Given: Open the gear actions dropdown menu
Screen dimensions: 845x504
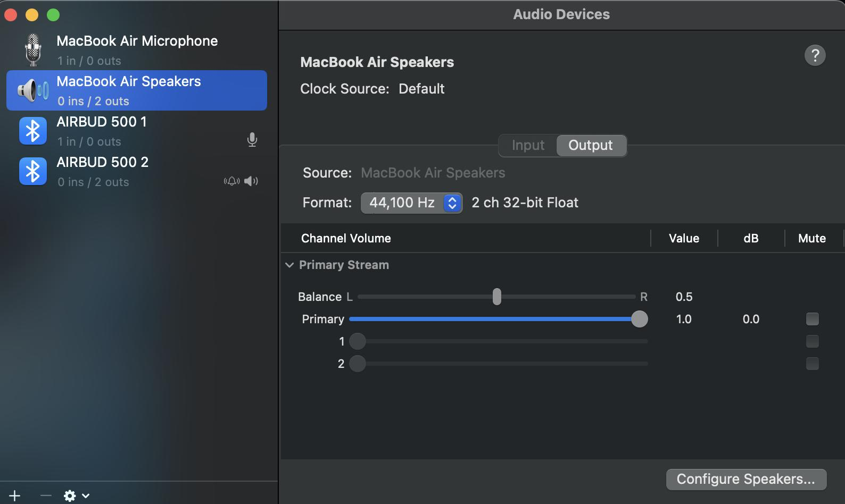Looking at the screenshot, I should point(76,495).
